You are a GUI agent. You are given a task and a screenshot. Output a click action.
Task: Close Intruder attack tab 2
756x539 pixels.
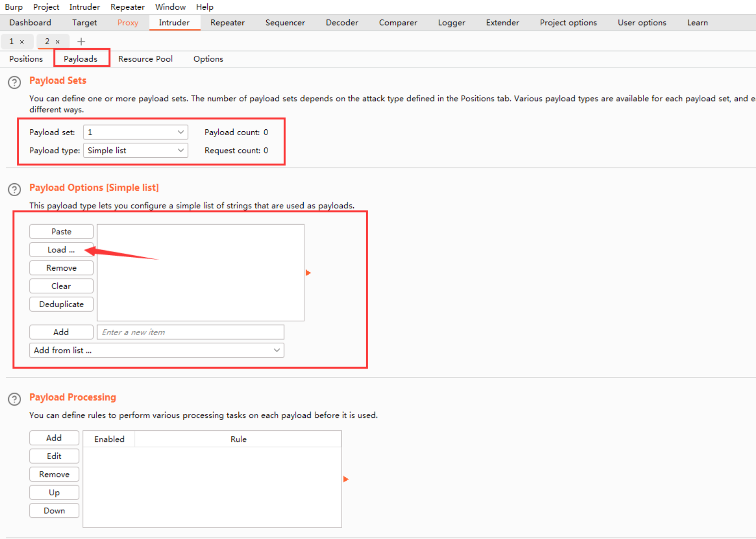58,42
